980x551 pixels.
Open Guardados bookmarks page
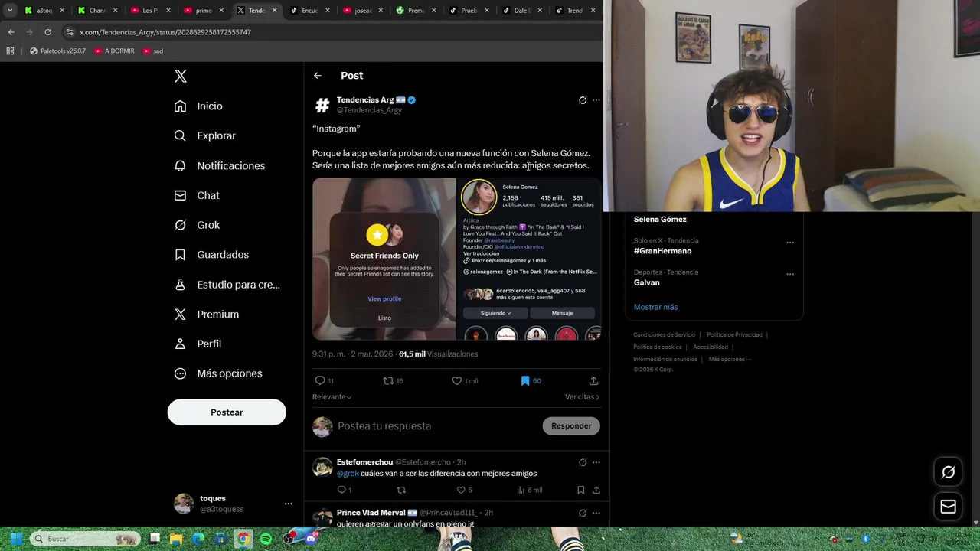[211, 255]
